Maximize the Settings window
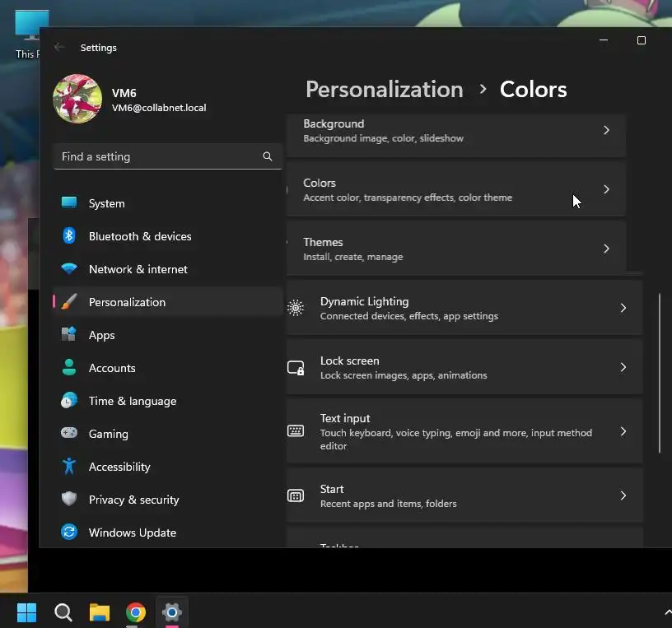The width and height of the screenshot is (672, 628). click(x=642, y=40)
